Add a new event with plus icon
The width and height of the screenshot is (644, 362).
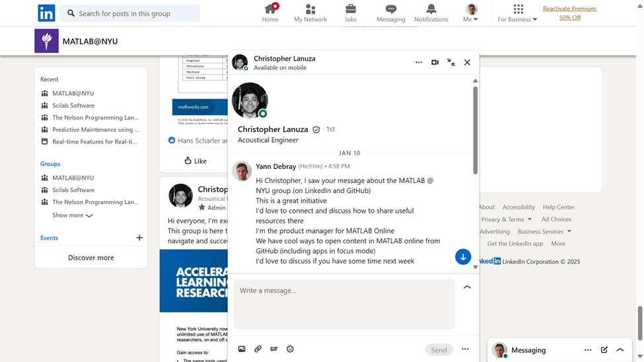click(x=139, y=238)
